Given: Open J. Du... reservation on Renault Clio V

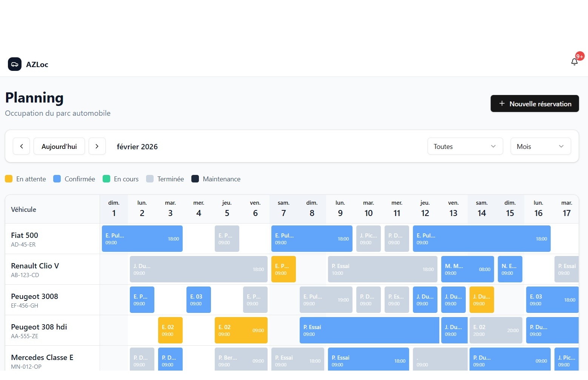Looking at the screenshot, I should 199,269.
